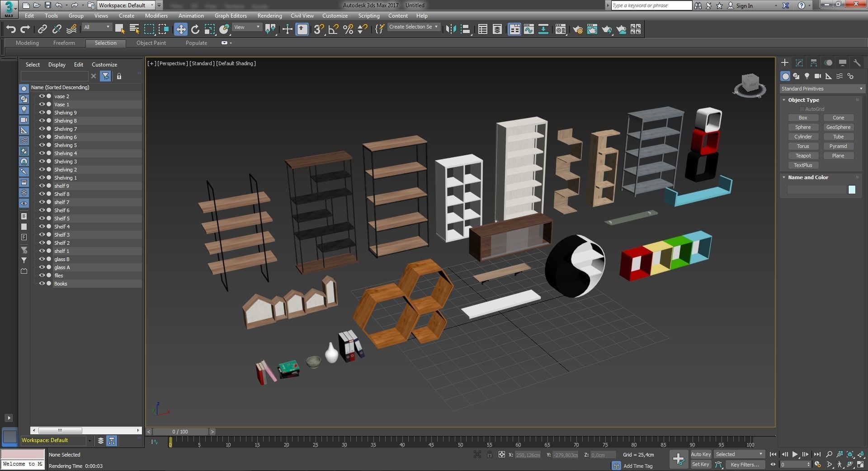Open the Rendering menu

tap(269, 16)
